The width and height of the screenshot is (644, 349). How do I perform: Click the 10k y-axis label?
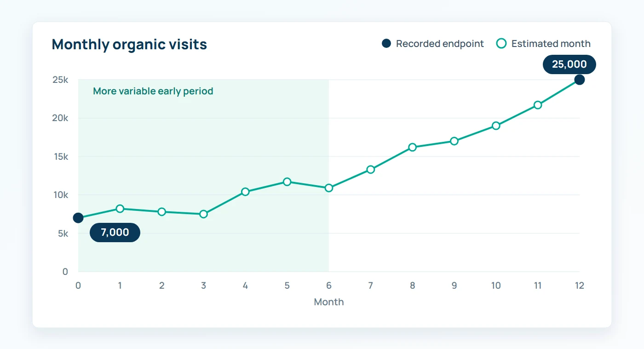click(60, 195)
